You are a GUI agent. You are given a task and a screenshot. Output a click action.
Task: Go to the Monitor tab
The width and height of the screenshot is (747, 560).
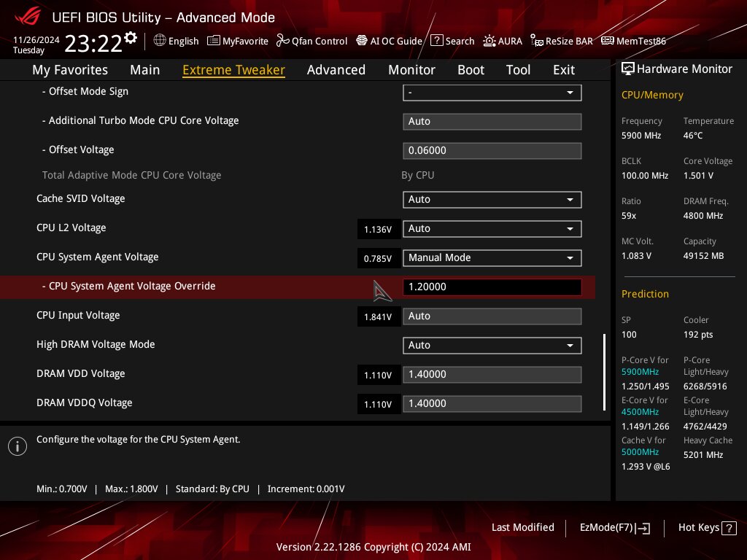click(x=411, y=70)
